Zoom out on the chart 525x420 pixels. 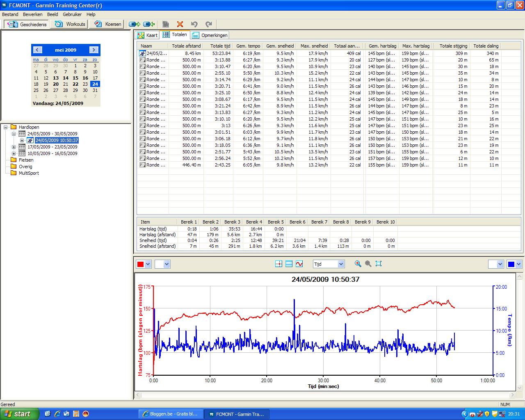tap(368, 264)
